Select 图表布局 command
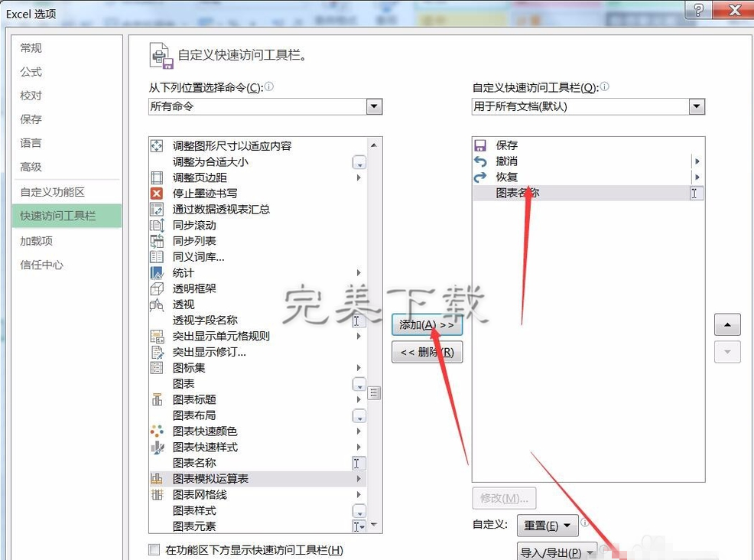 click(258, 415)
